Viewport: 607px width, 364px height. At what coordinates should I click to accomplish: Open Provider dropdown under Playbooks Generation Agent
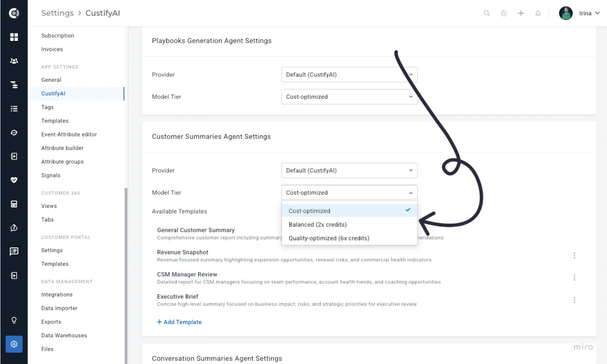point(349,75)
